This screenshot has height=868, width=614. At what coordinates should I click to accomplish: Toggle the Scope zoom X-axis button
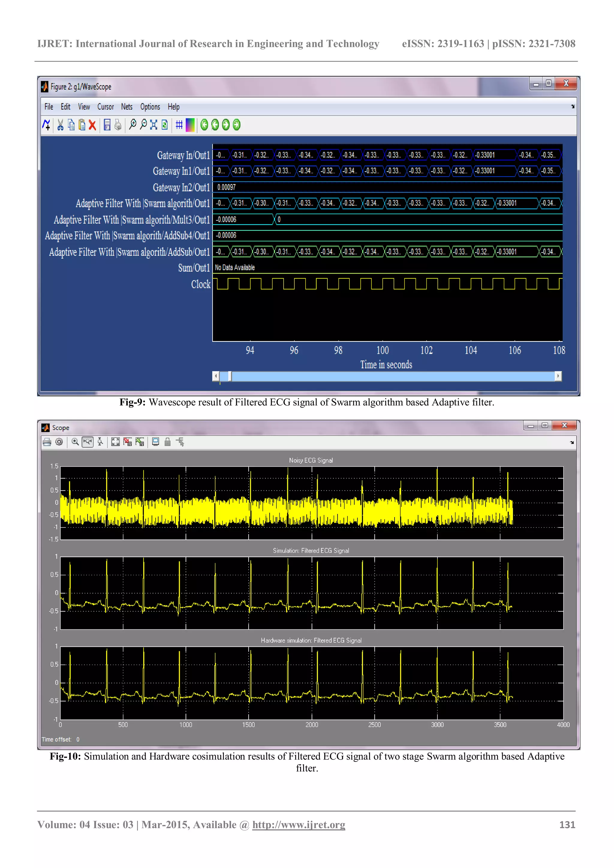click(88, 442)
